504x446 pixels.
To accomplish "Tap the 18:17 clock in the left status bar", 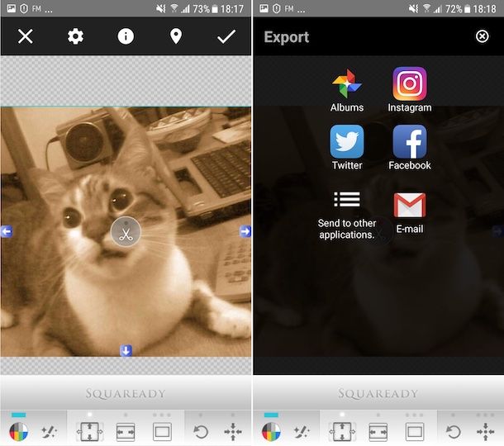I will point(232,9).
